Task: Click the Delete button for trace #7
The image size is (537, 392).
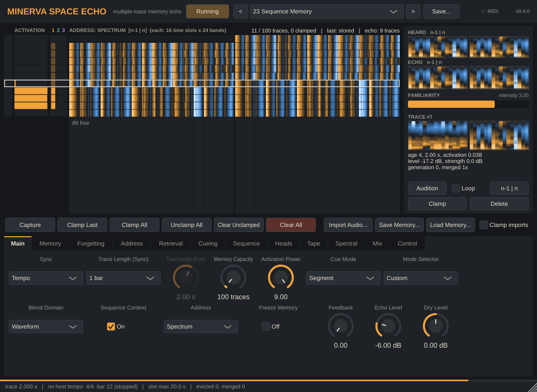Action: coord(499,204)
